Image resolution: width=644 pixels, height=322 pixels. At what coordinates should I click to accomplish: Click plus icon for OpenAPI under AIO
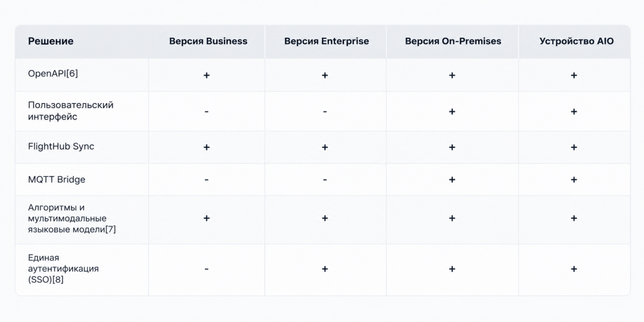coord(574,75)
